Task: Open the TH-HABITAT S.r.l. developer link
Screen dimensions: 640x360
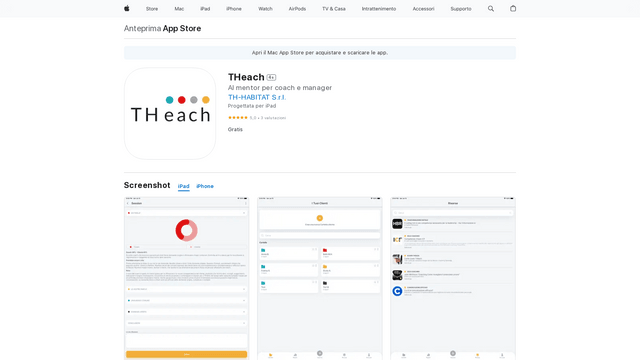Action: pyautogui.click(x=257, y=97)
